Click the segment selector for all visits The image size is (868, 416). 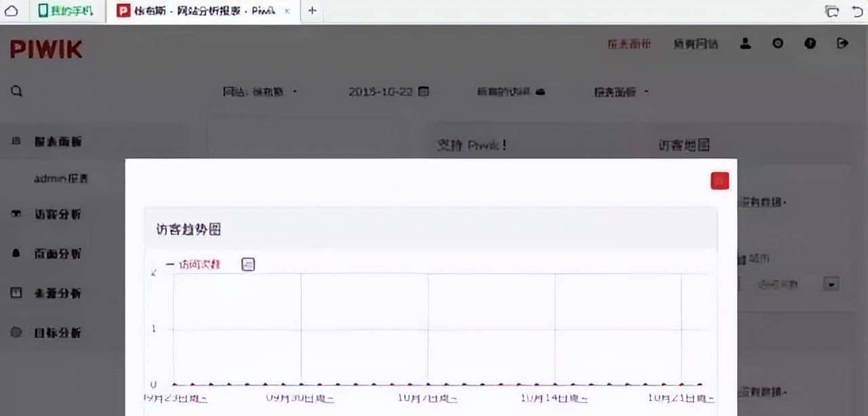[510, 91]
